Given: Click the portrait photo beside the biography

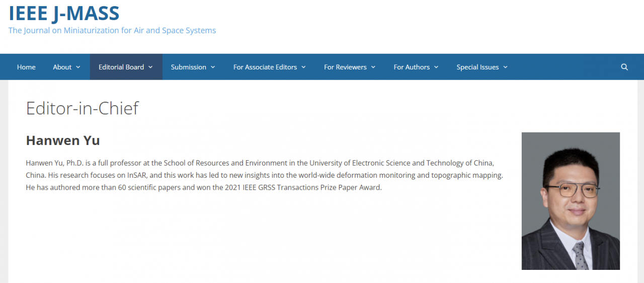Looking at the screenshot, I should coord(571,201).
